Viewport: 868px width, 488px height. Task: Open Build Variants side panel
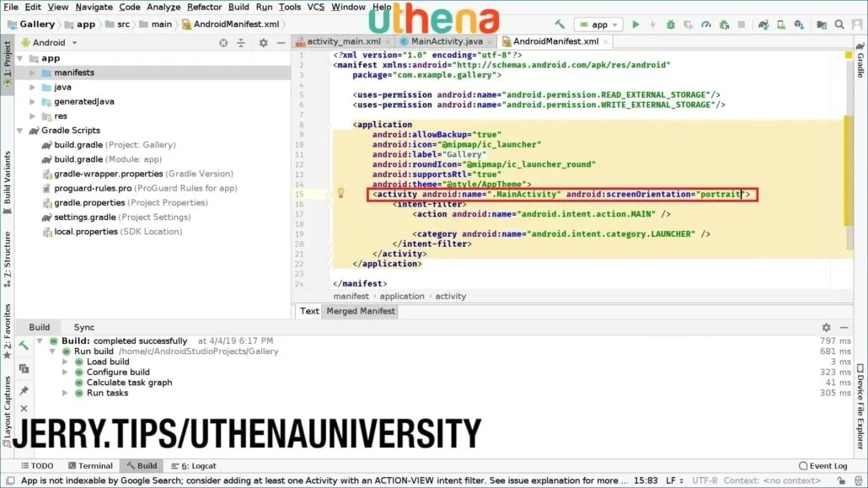point(8,183)
